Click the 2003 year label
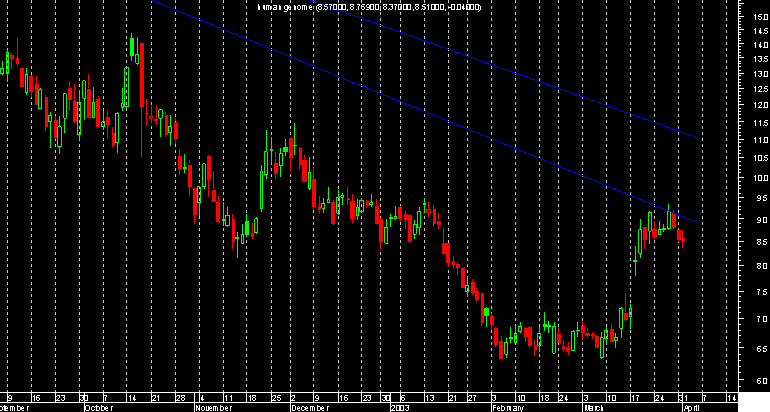 pos(400,408)
